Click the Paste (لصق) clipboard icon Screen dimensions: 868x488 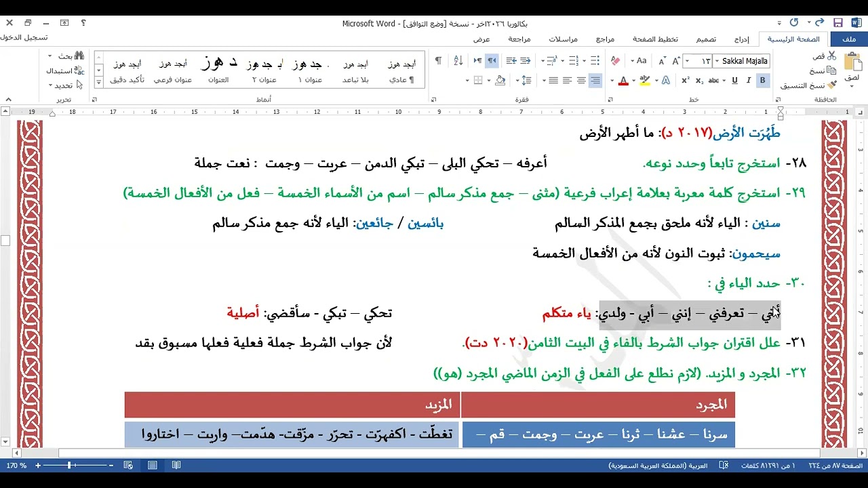pos(852,62)
